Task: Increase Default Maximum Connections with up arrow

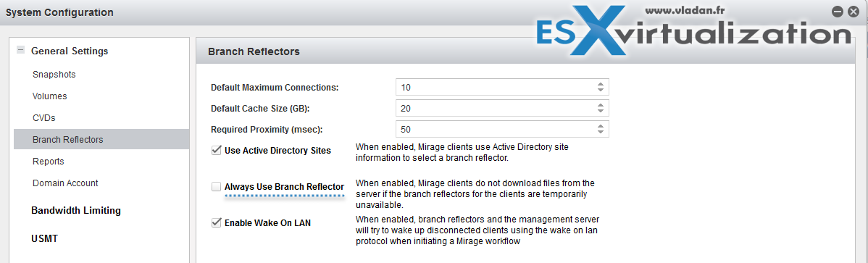Action: tap(601, 84)
